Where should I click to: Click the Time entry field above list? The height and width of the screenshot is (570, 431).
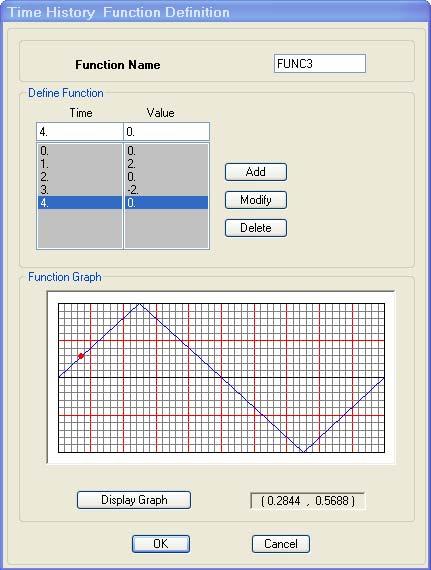coord(80,132)
